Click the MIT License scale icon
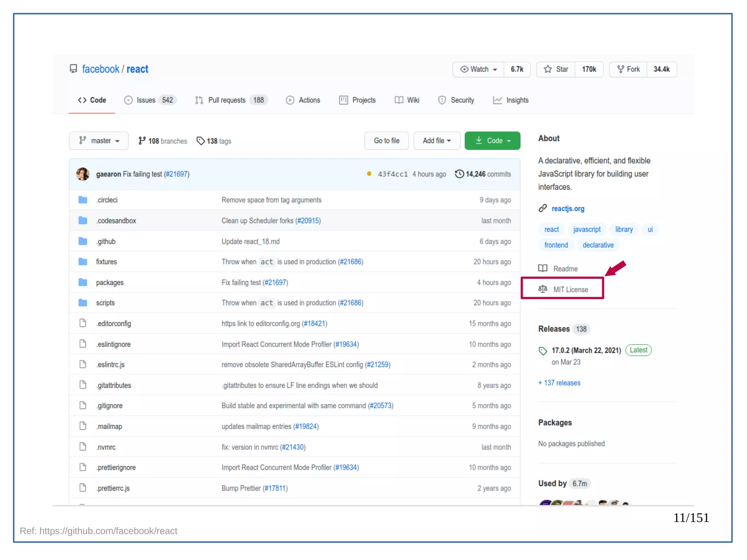The width and height of the screenshot is (747, 560). click(543, 289)
